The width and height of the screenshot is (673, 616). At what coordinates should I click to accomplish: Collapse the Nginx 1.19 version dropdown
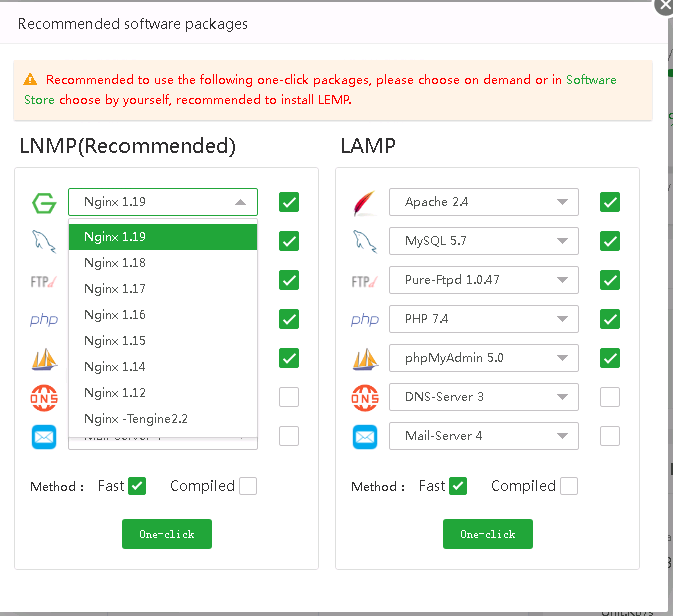pyautogui.click(x=163, y=202)
